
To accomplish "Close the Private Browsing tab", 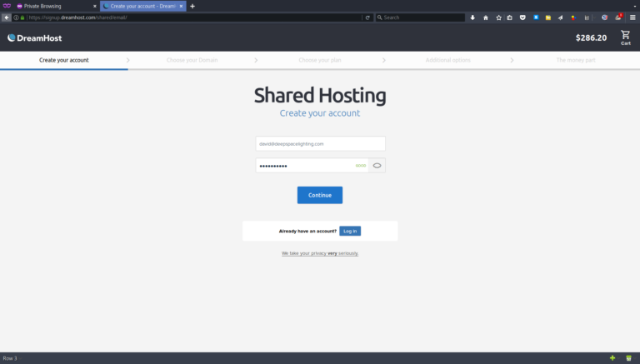I will click(x=95, y=6).
